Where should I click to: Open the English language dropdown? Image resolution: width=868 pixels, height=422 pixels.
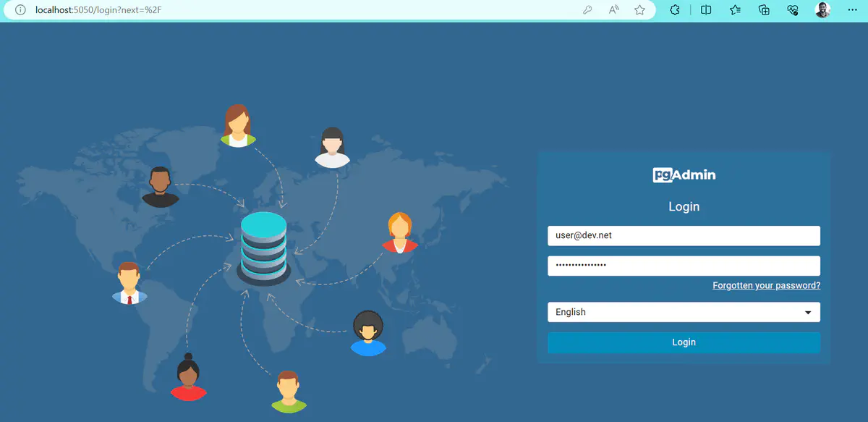click(x=684, y=312)
